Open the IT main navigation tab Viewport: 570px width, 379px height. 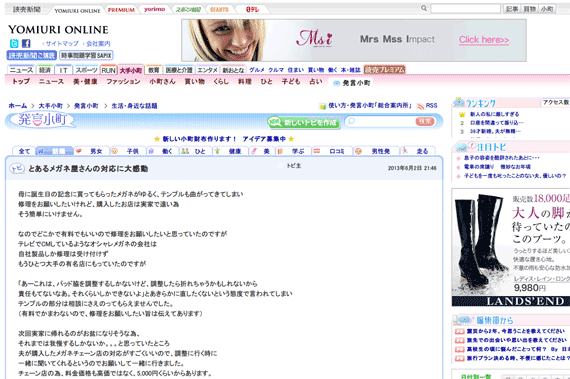[x=64, y=70]
